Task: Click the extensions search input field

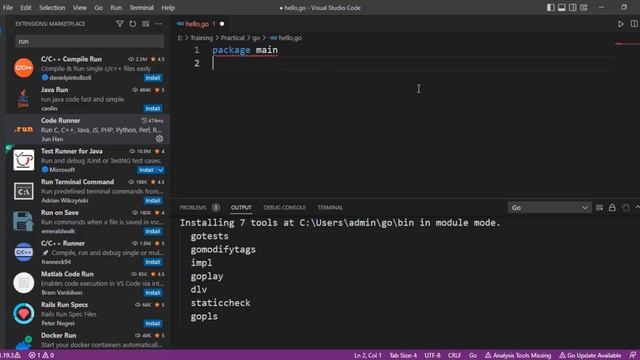Action: (x=90, y=41)
